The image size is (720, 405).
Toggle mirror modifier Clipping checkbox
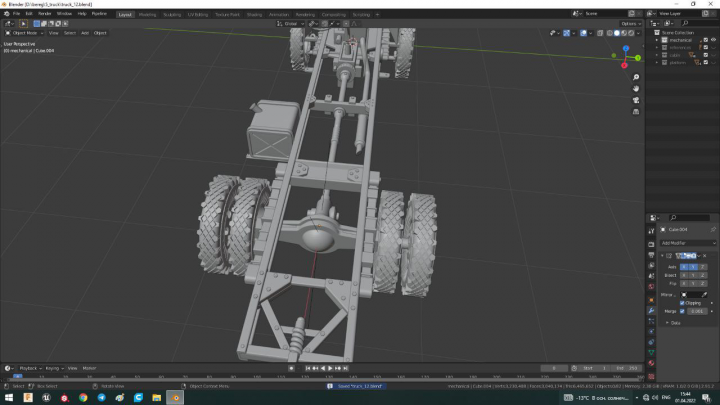click(682, 303)
